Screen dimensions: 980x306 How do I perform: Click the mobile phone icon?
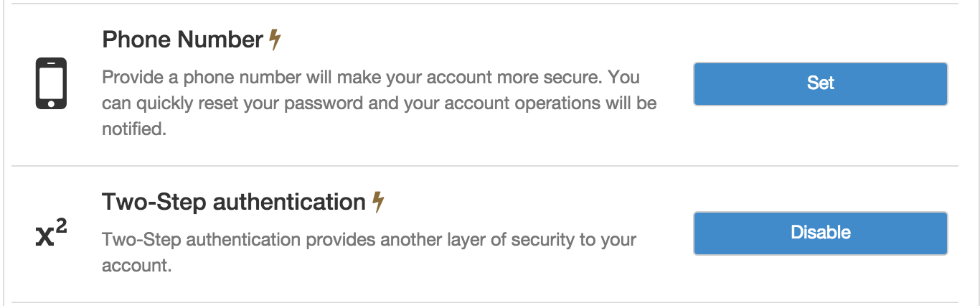coord(51,83)
